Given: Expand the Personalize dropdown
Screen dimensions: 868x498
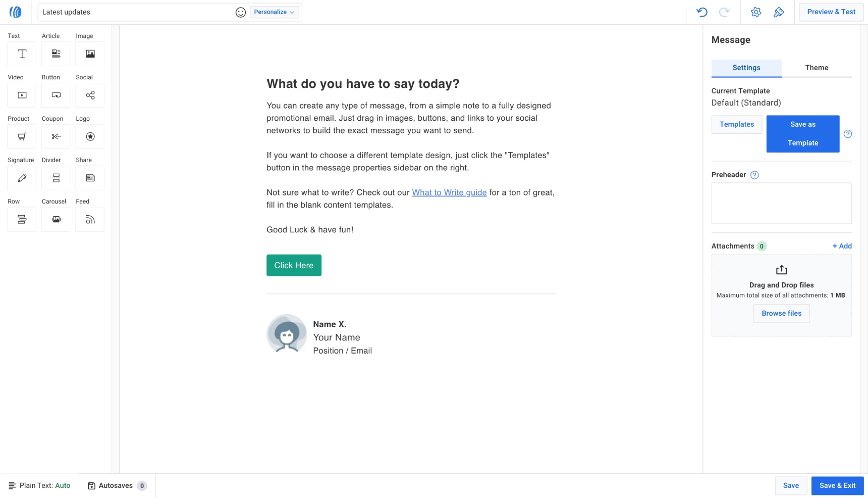Looking at the screenshot, I should tap(274, 12).
